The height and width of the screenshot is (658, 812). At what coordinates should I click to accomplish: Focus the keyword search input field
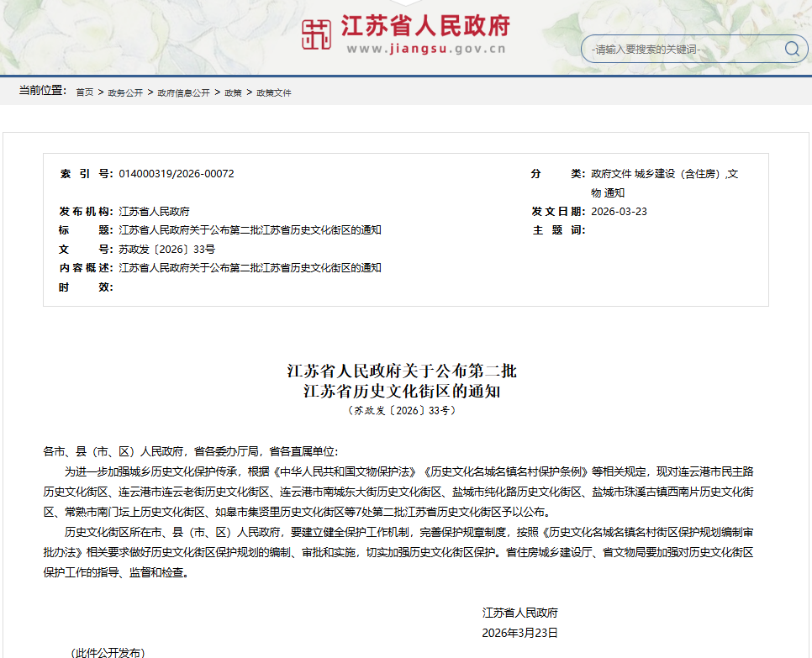(x=683, y=50)
